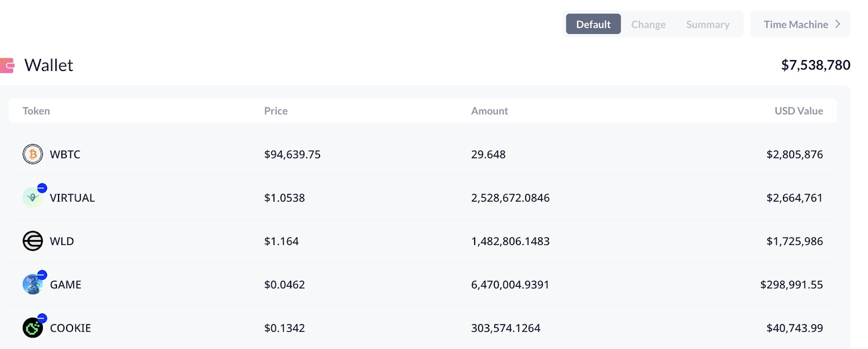Click the Time Machine chevron arrow
Screen dimensions: 868x349
coord(838,24)
